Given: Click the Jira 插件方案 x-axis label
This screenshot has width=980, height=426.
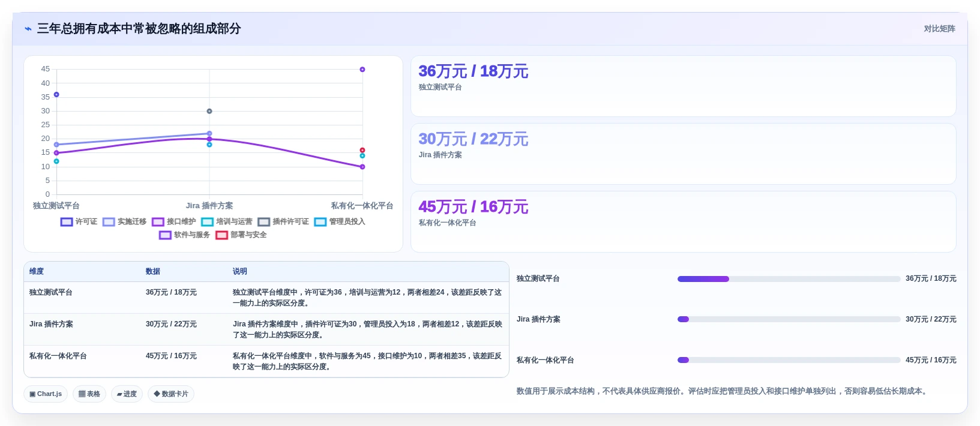Looking at the screenshot, I should pyautogui.click(x=209, y=206).
